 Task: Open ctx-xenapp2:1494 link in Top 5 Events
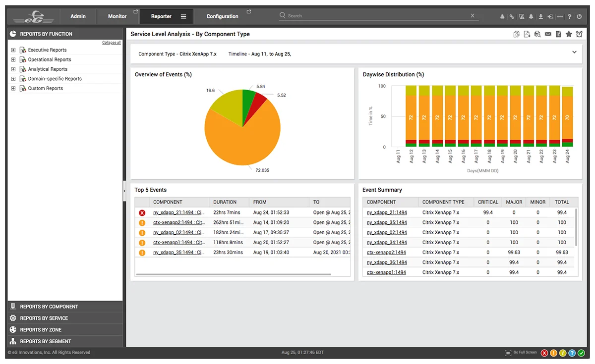pos(178,222)
